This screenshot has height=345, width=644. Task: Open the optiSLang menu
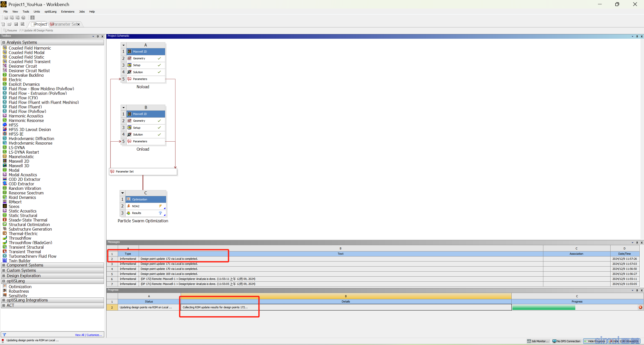[x=51, y=12]
